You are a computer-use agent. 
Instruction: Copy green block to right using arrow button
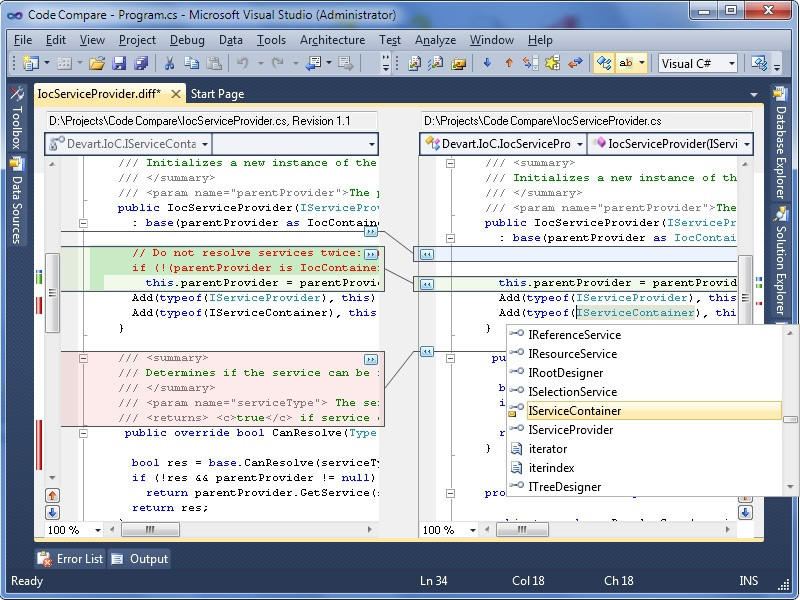pos(371,254)
